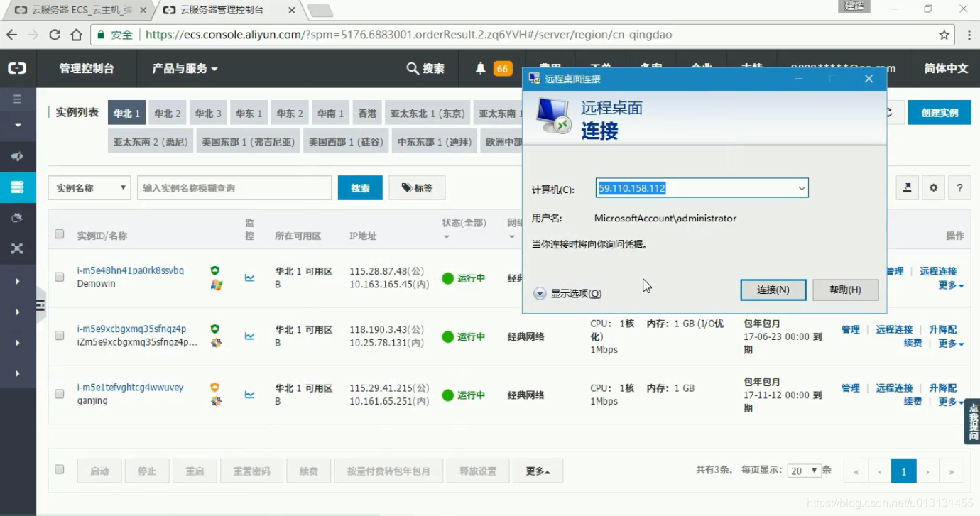Open bottom 更多 batch actions dropdown
The width and height of the screenshot is (980, 516).
(x=538, y=471)
